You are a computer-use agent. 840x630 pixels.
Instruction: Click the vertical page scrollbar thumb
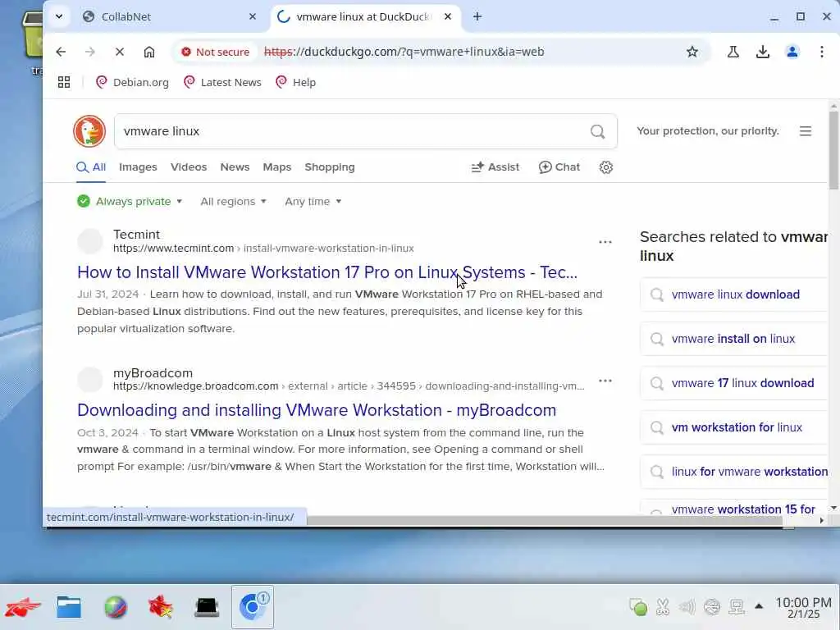pos(833,150)
